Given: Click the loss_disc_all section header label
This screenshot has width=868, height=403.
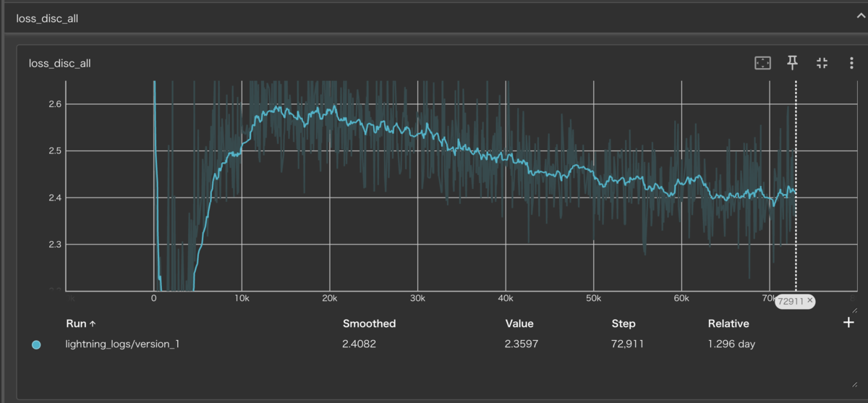Looking at the screenshot, I should tap(47, 19).
